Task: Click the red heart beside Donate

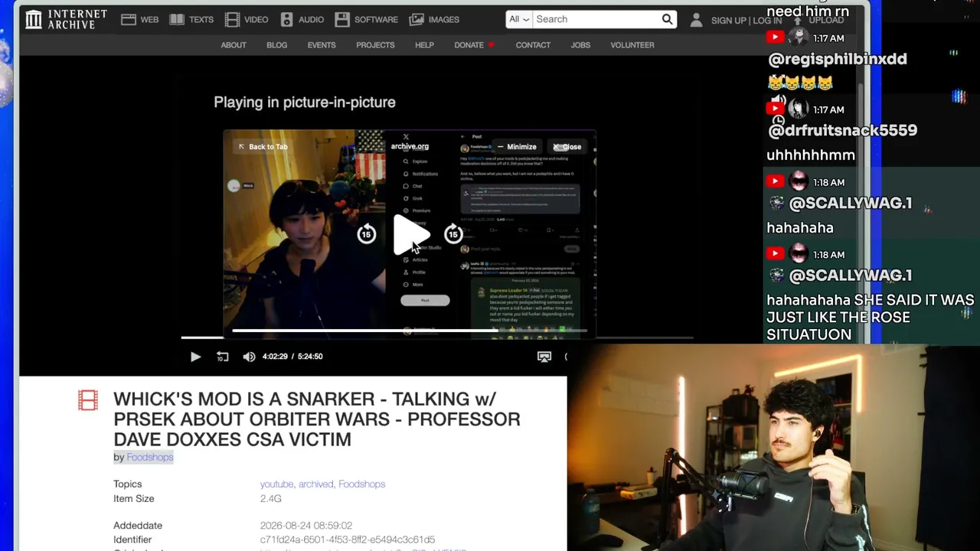Action: (491, 45)
